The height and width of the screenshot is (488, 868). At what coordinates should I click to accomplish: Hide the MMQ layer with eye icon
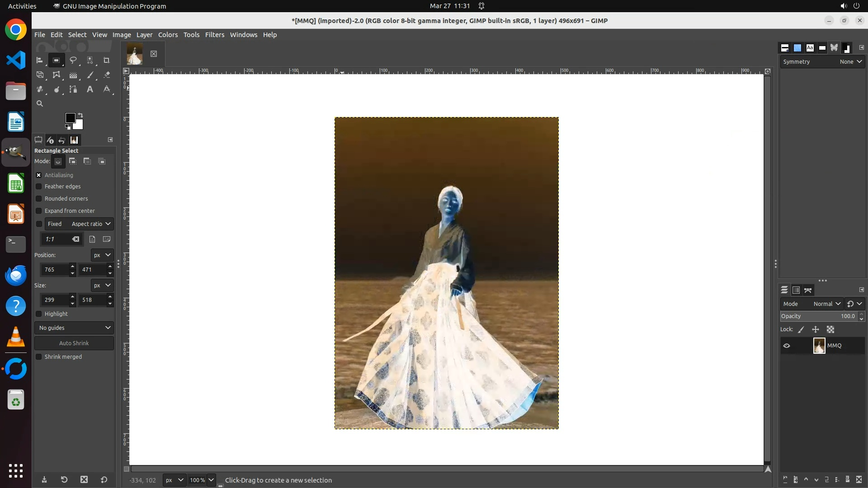click(x=787, y=346)
